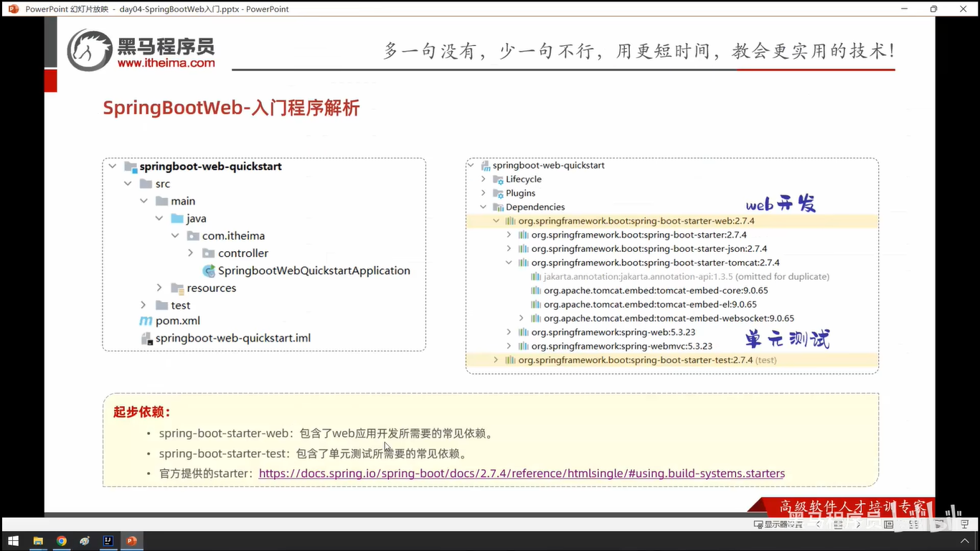Image resolution: width=980 pixels, height=551 pixels.
Task: Click the SpringbootWebQuickstartApplication class icon
Action: pos(209,270)
